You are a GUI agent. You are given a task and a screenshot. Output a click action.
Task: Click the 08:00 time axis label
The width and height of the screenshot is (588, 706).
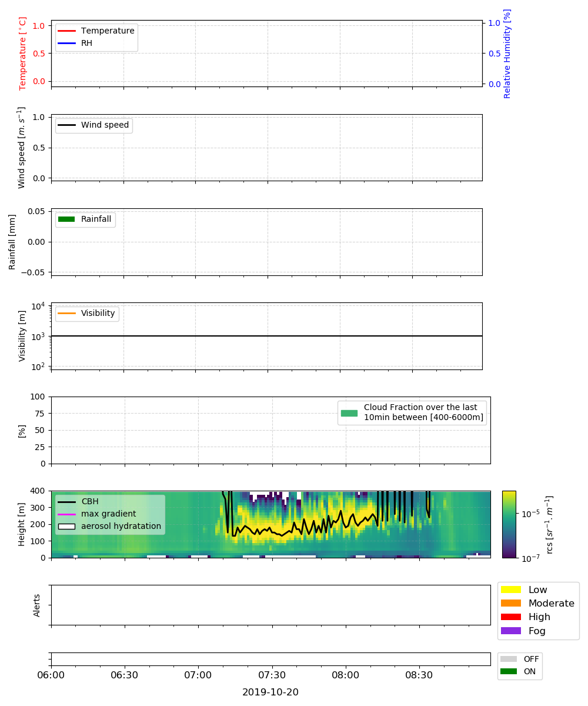point(345,674)
